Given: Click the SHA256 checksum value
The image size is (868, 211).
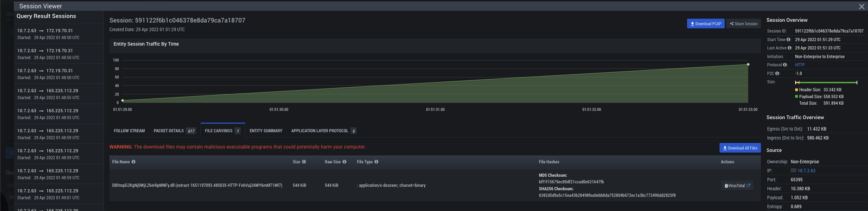Looking at the screenshot, I should 607,195.
